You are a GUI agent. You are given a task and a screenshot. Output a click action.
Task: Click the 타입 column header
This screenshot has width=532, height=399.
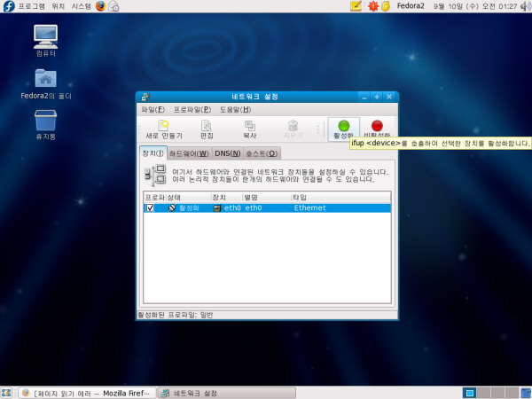pyautogui.click(x=341, y=198)
